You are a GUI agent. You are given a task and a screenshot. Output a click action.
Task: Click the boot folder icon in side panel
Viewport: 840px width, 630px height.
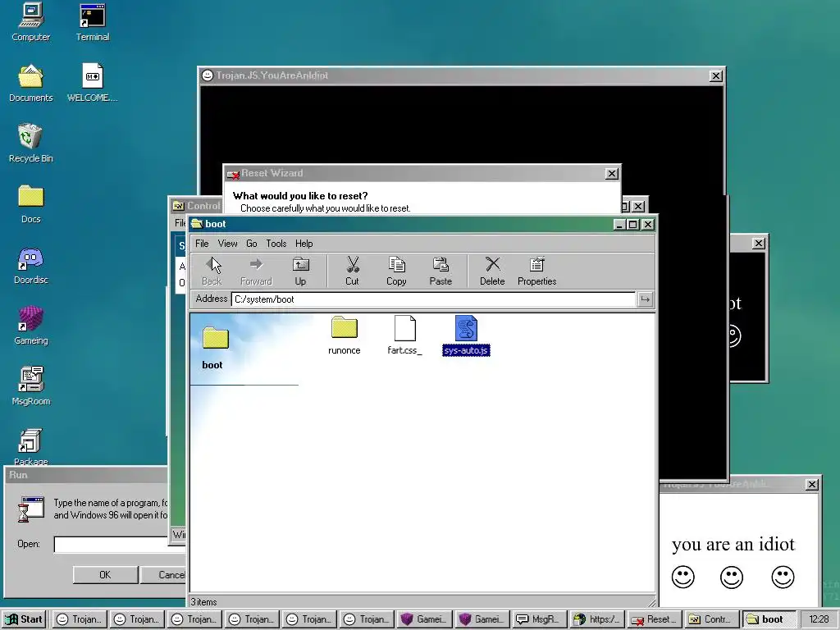pyautogui.click(x=216, y=338)
